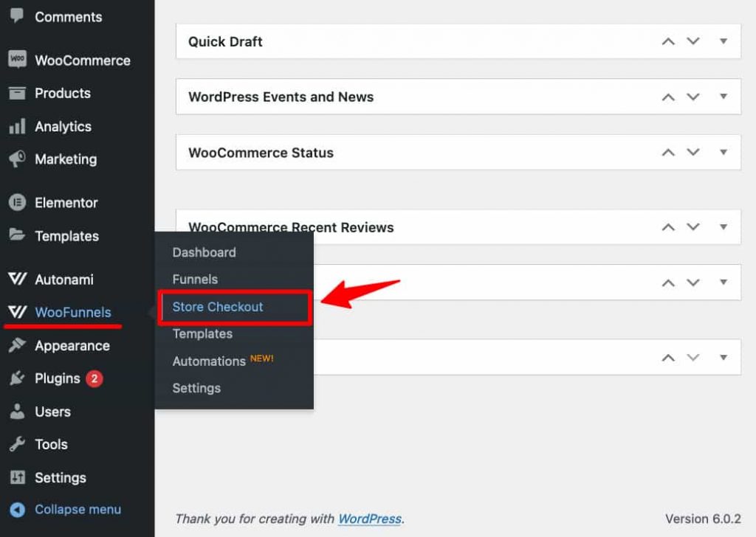Open the Analytics menu
This screenshot has width=756, height=537.
(63, 127)
